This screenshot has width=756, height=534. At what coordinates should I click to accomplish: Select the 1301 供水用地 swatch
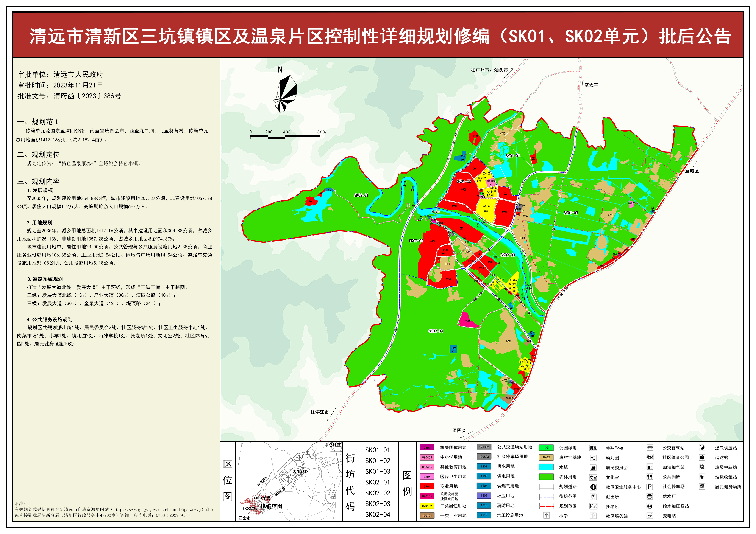(x=484, y=467)
